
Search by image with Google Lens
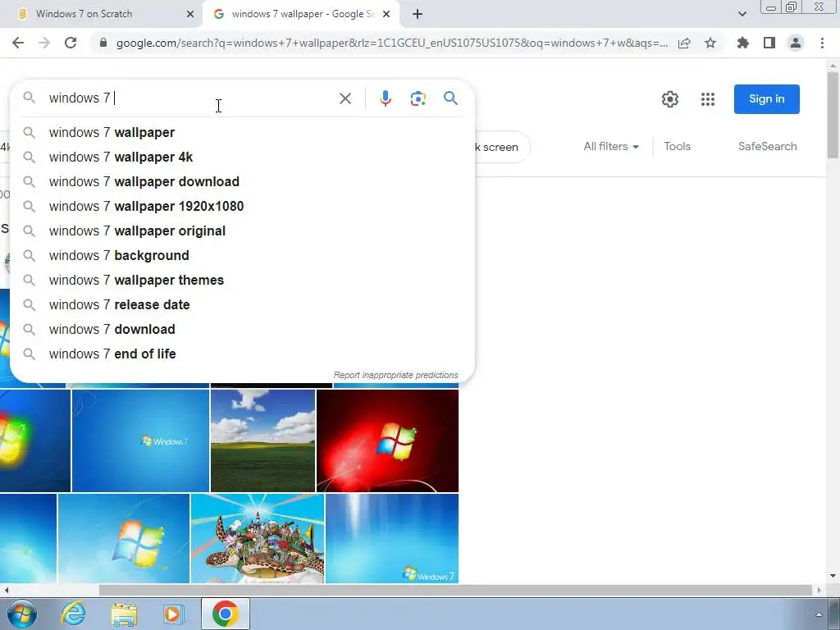(x=418, y=98)
